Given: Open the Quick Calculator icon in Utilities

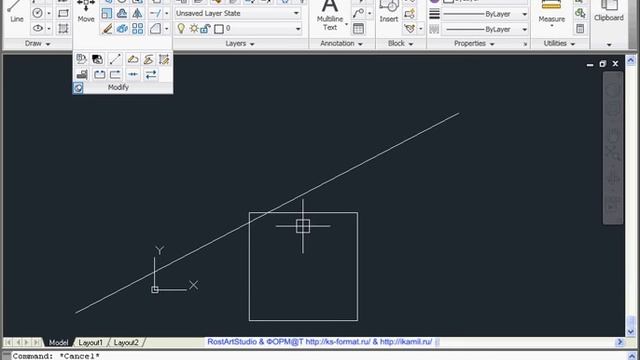Looking at the screenshot, I should [580, 29].
